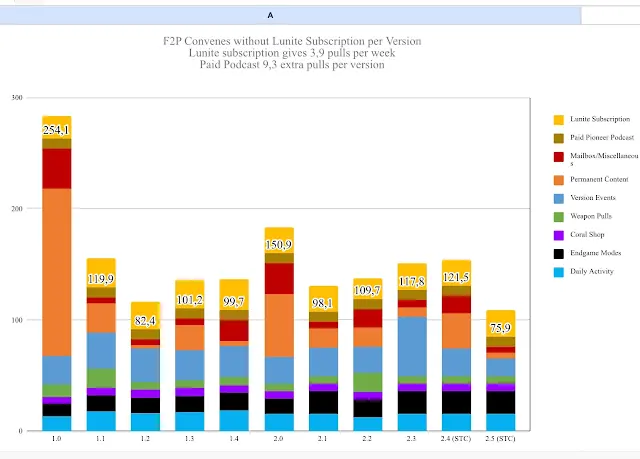The width and height of the screenshot is (640, 459).
Task: Click the Weapon Pulls legend swatch
Action: tap(559, 217)
